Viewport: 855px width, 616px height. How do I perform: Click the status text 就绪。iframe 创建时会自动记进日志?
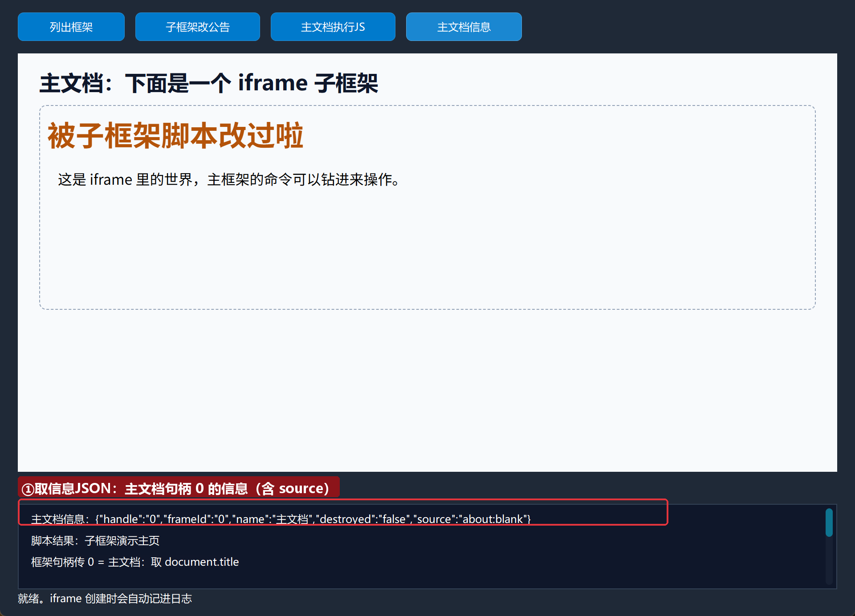click(105, 598)
